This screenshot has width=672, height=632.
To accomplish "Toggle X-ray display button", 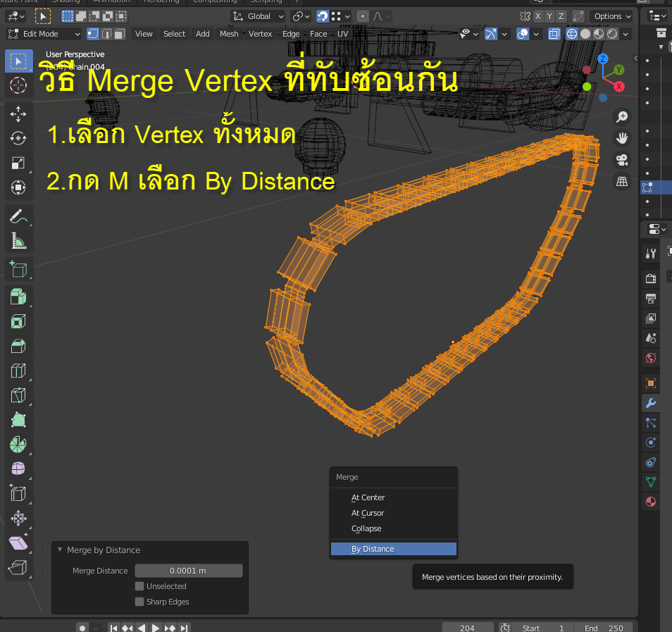I will [554, 34].
